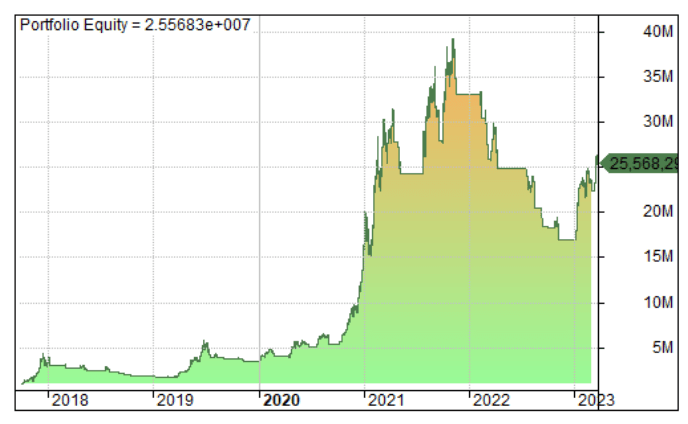The width and height of the screenshot is (688, 424).
Task: Click the early 2018 equity spike
Action: tap(43, 356)
